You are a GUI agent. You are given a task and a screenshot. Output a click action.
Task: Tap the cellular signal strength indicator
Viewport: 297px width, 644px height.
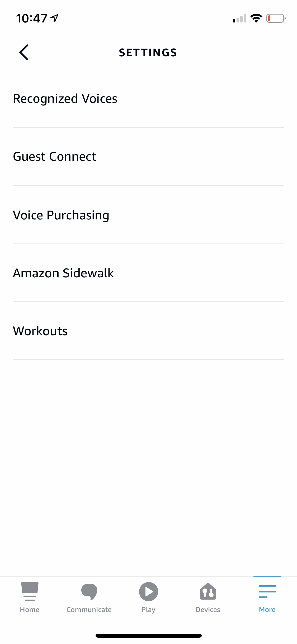pos(239,19)
